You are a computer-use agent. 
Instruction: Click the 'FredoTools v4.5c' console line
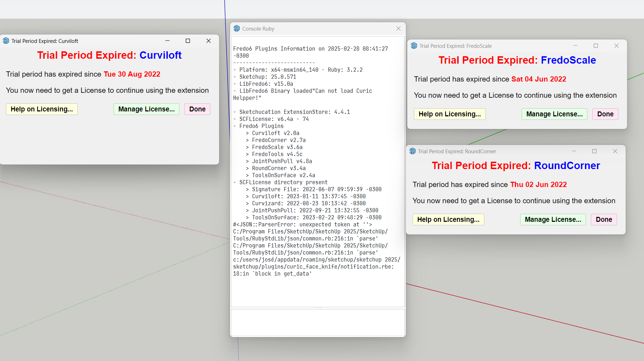tap(274, 154)
